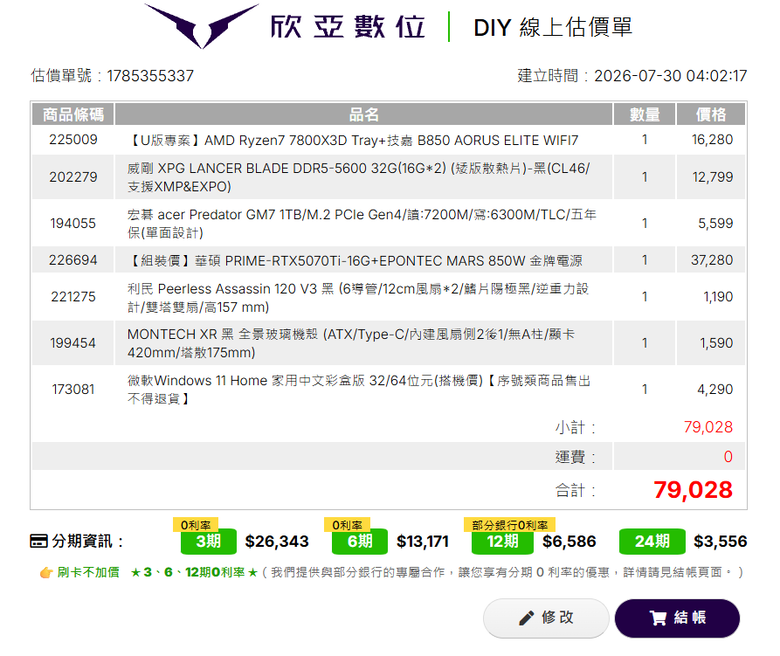
Task: Click the PRIME-RTX5070Ti-16G product name
Action: tap(355, 261)
